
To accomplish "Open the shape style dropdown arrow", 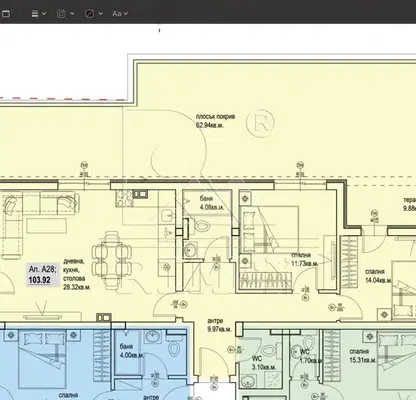I will (44, 14).
